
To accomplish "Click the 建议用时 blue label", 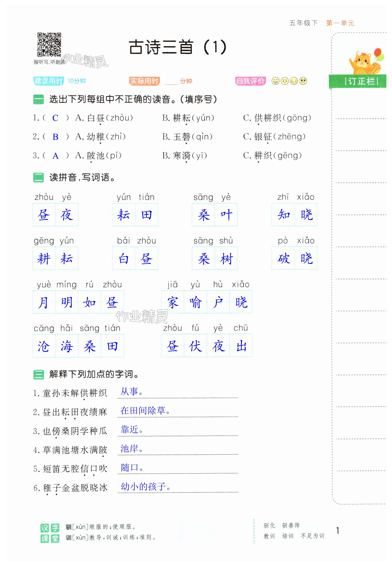I will (48, 81).
